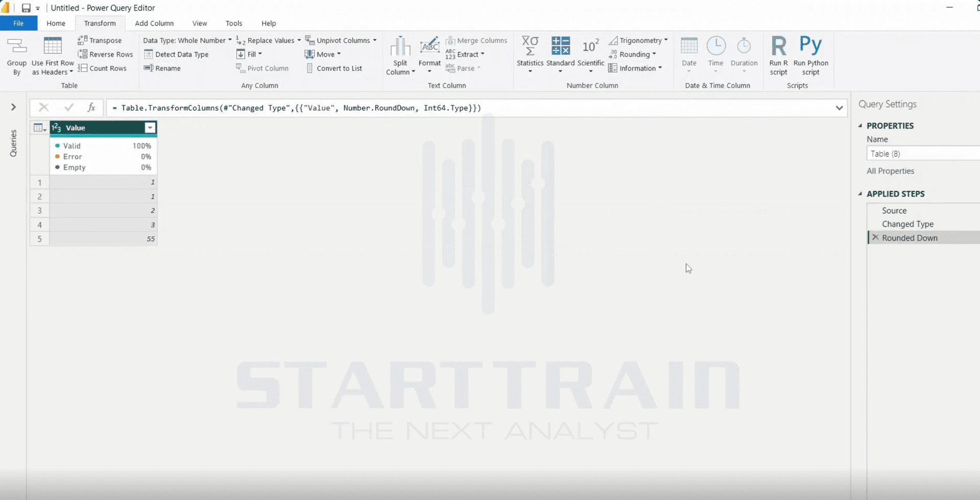Click the save icon in title bar
Screen dimensions: 980x500
(26, 8)
